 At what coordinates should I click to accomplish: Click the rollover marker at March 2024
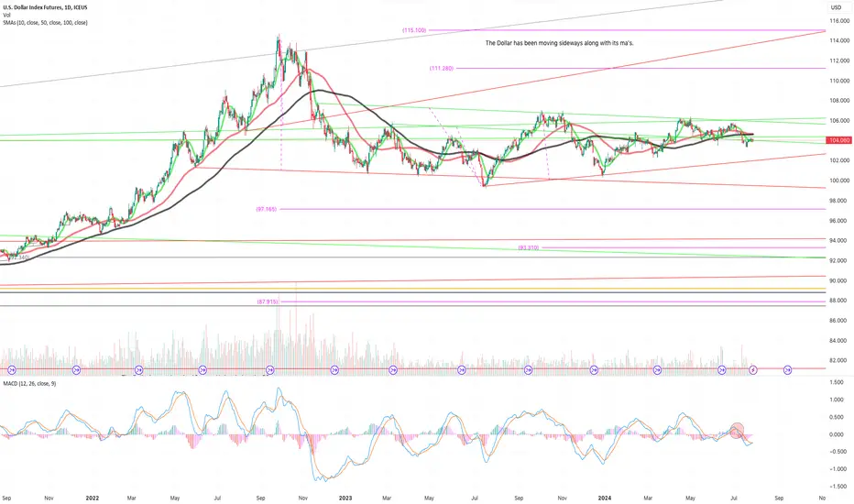657,370
